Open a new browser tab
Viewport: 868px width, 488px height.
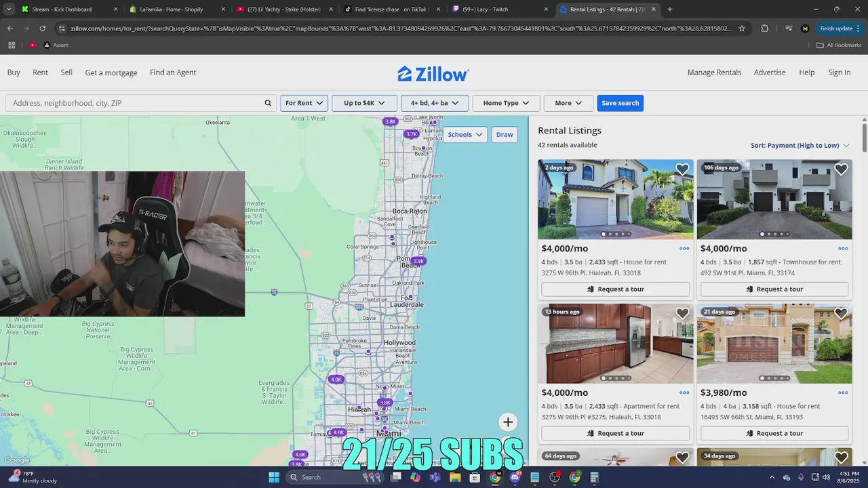coord(670,9)
